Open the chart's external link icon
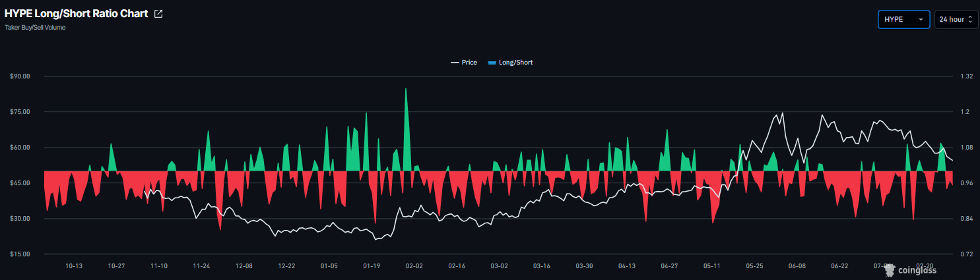Screen dimensions: 980x280 point(158,14)
